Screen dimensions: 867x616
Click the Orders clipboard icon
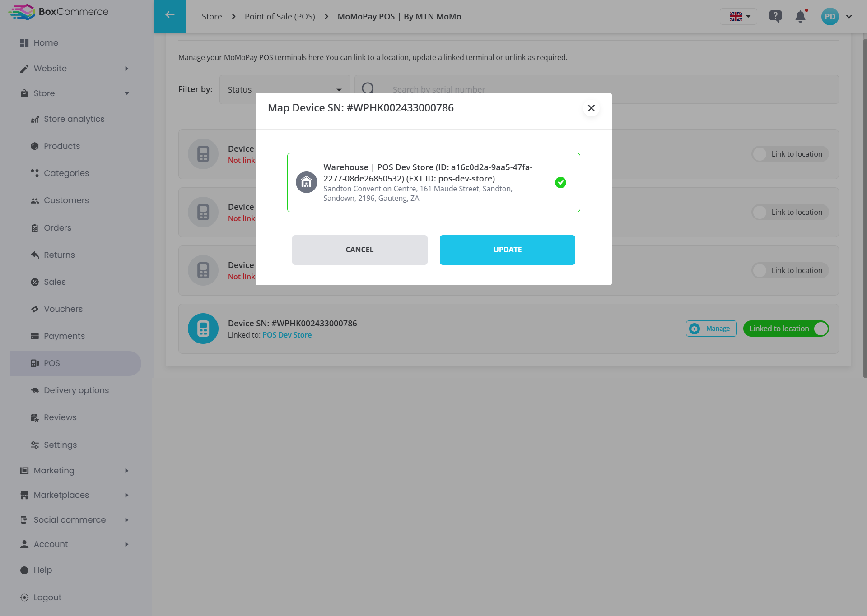click(x=35, y=228)
